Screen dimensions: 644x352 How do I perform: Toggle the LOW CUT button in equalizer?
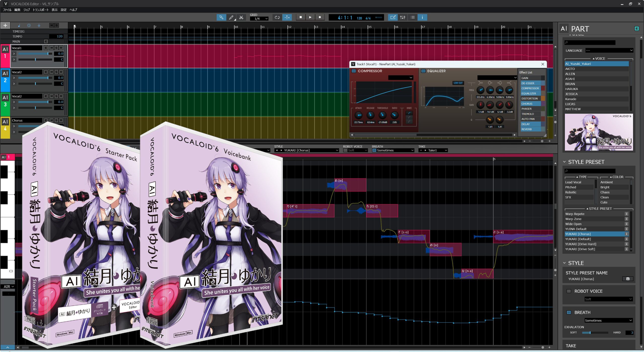458,83
